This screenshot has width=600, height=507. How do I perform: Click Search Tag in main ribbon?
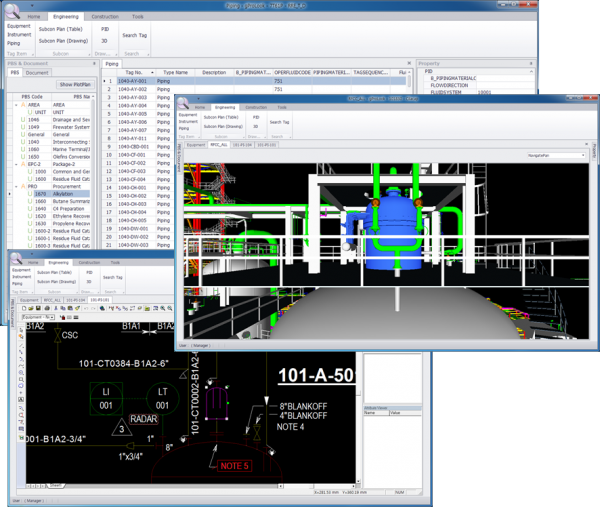(x=136, y=35)
